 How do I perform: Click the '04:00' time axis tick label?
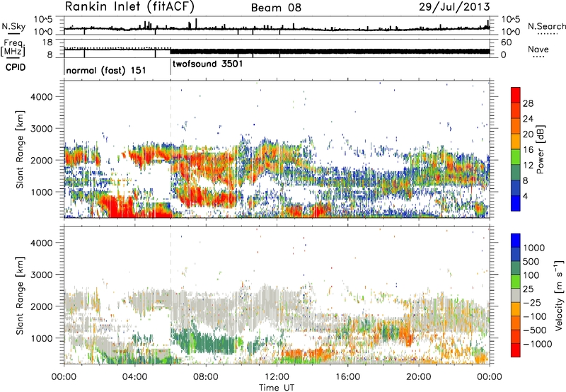point(135,377)
